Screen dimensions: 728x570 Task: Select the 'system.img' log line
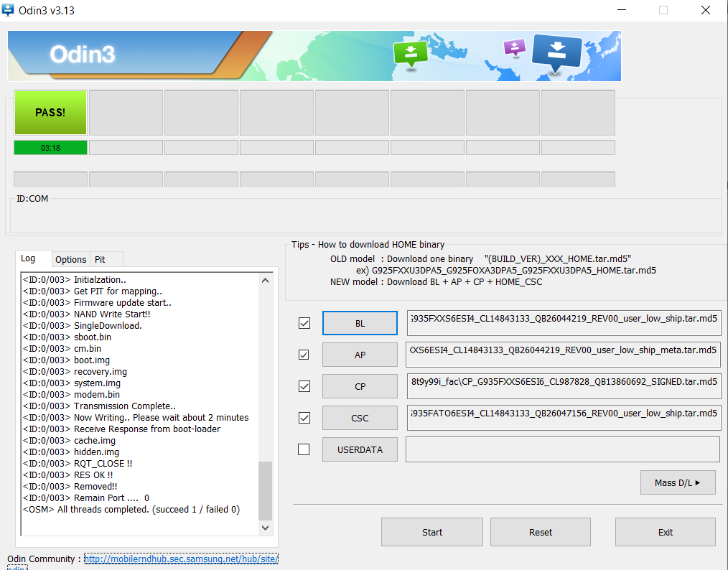[72, 383]
